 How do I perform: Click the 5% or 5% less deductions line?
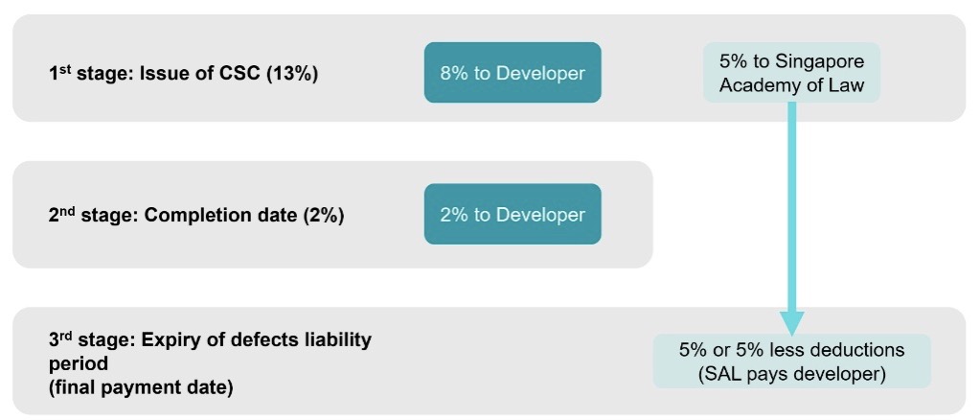tap(792, 350)
